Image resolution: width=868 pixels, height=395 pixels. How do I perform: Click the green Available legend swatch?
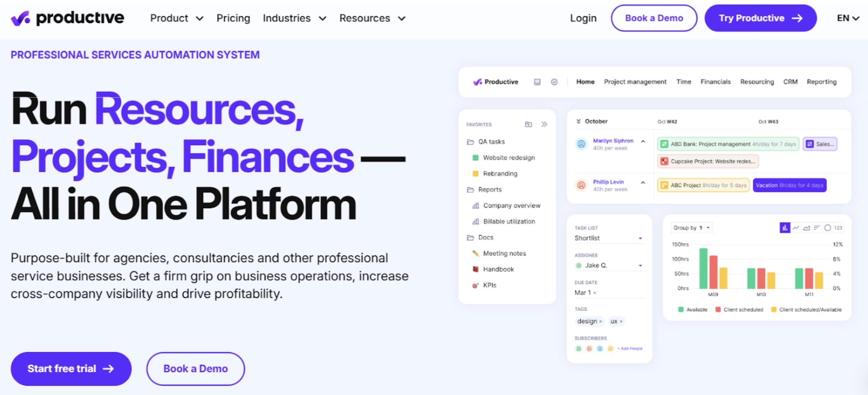tap(681, 310)
